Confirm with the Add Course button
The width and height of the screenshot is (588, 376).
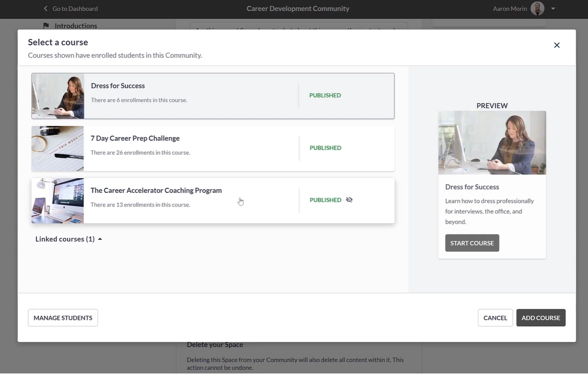point(540,318)
